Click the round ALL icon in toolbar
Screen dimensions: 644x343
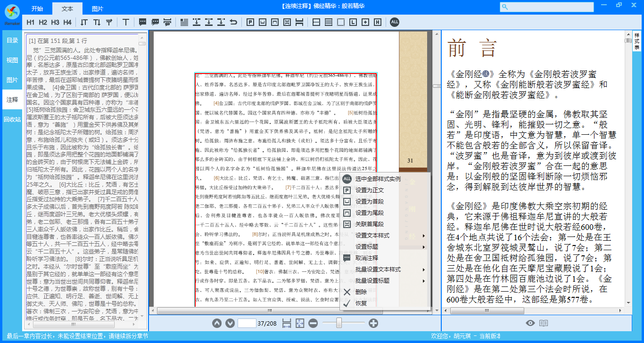395,22
